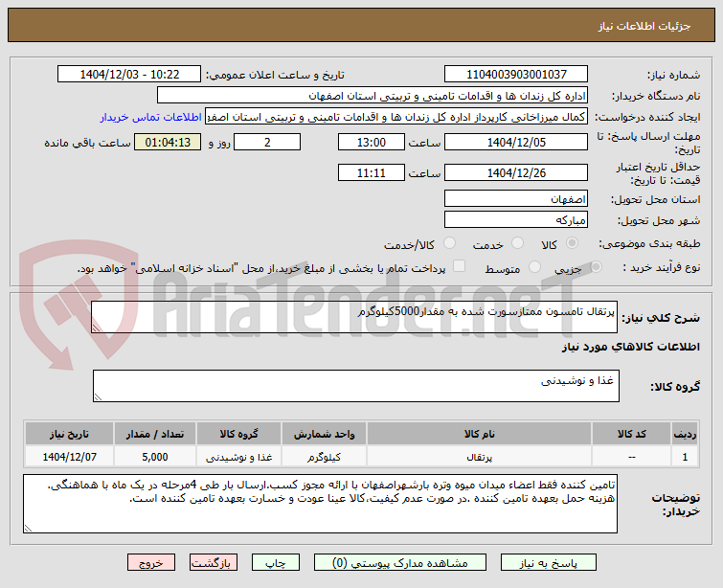The height and width of the screenshot is (588, 723).
Task: Click the واحد شمارش column header
Action: tap(324, 434)
